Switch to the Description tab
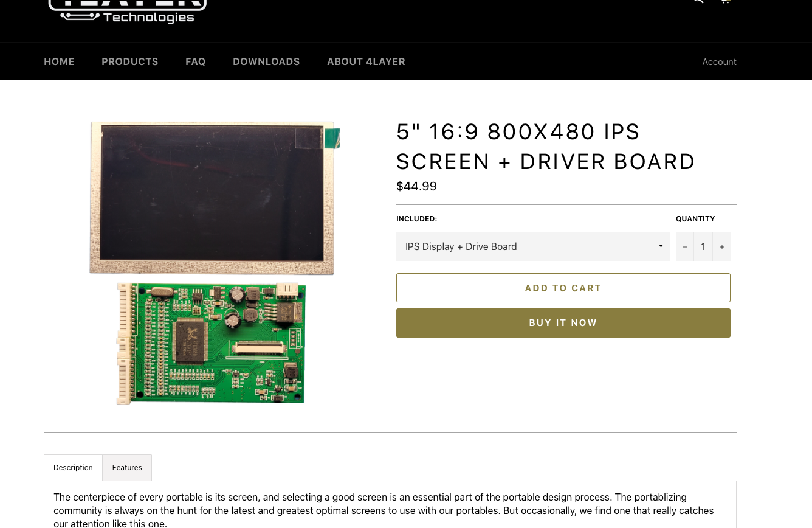 coord(73,468)
